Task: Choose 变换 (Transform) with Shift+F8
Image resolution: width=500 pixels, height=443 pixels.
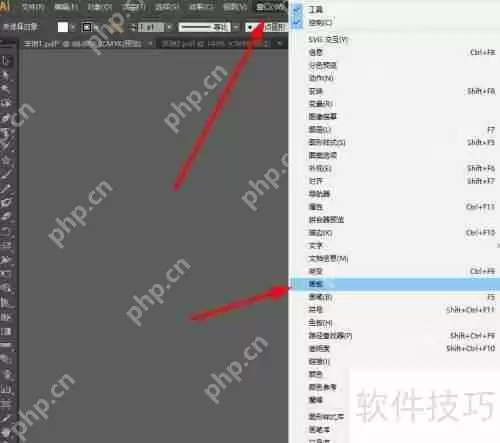Action: (x=394, y=91)
